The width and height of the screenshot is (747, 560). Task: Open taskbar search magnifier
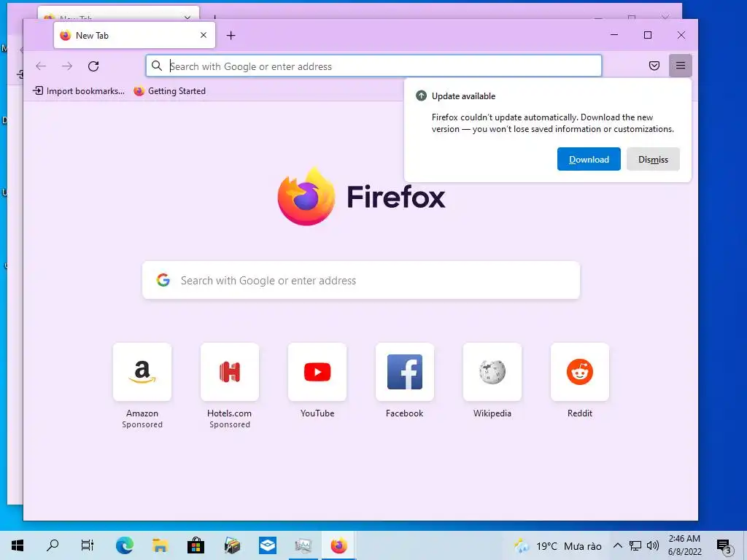click(53, 545)
